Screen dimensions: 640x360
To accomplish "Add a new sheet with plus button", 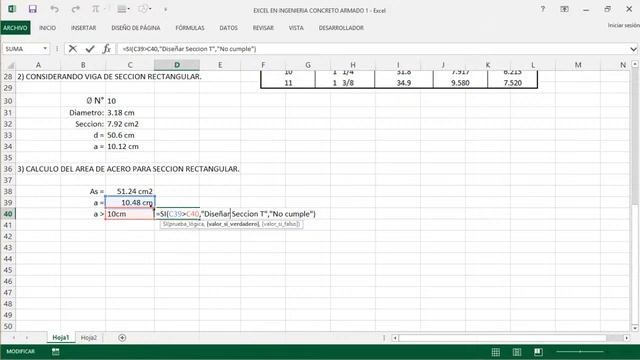I will tap(122, 338).
